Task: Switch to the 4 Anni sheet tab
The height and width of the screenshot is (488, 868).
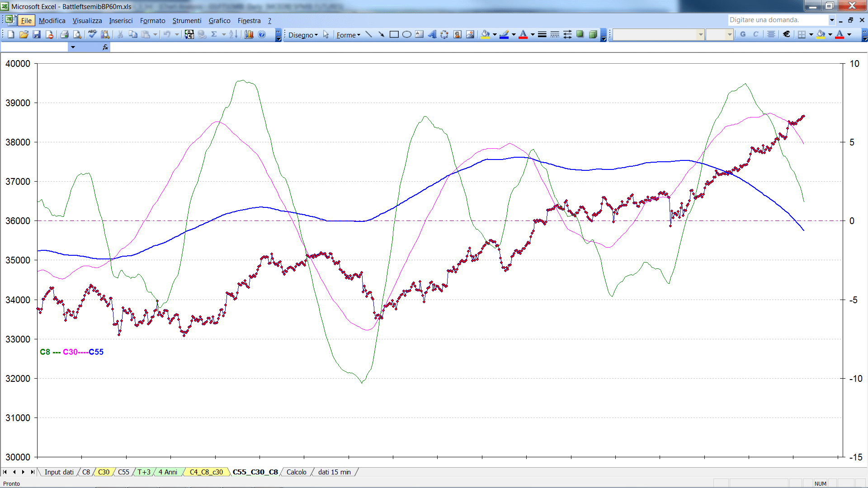Action: pos(168,472)
